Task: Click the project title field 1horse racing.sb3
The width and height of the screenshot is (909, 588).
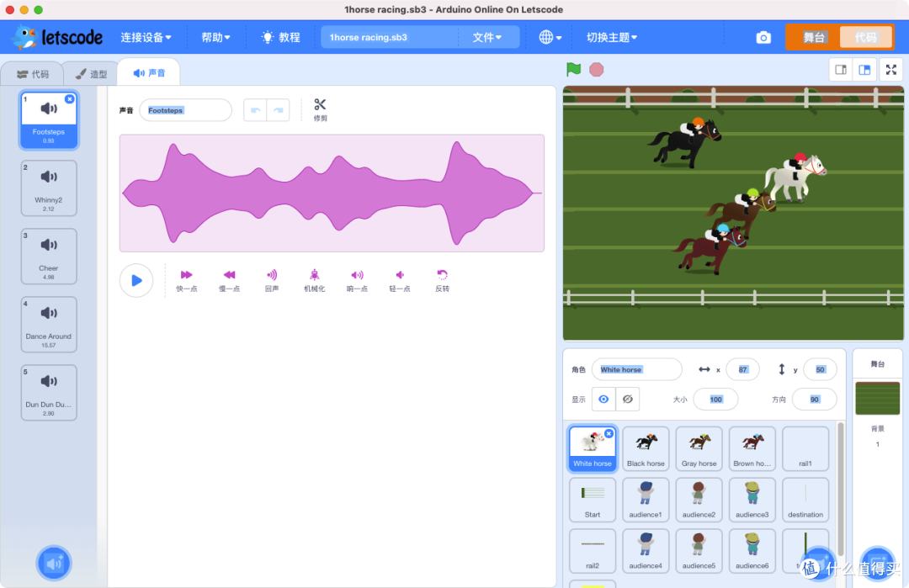Action: click(390, 38)
